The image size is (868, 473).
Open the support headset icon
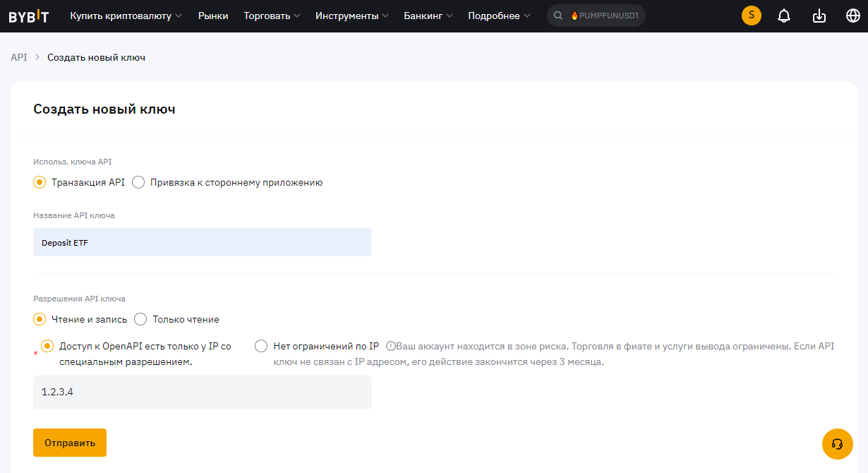coord(837,444)
